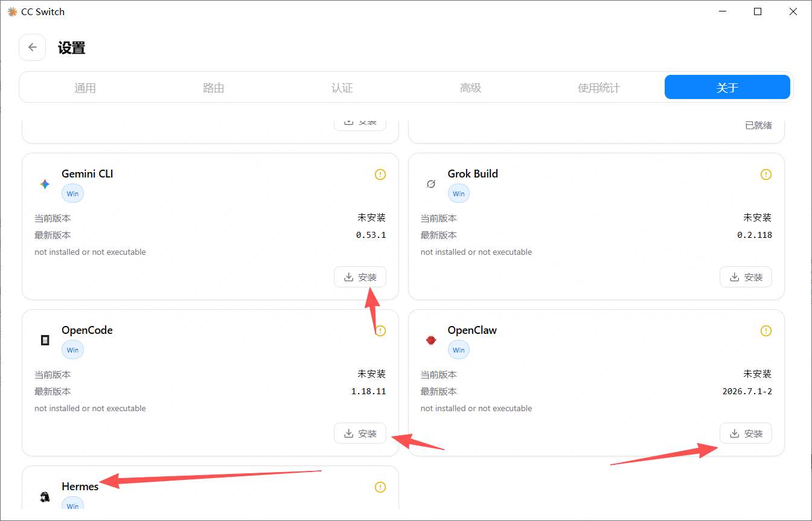Click the Win badge under OpenClaw
Image resolution: width=812 pixels, height=521 pixels.
459,350
